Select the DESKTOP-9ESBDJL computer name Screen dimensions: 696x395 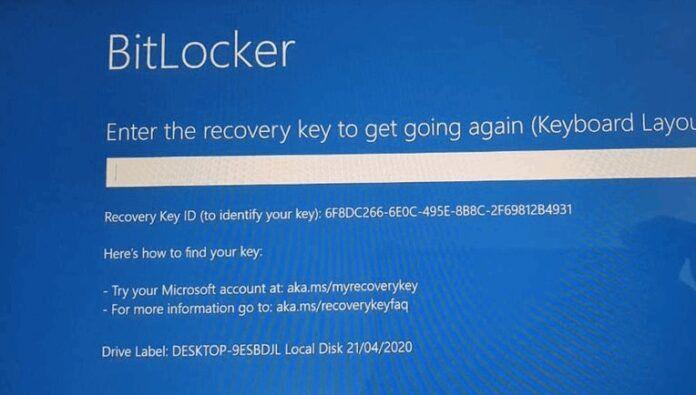[226, 350]
